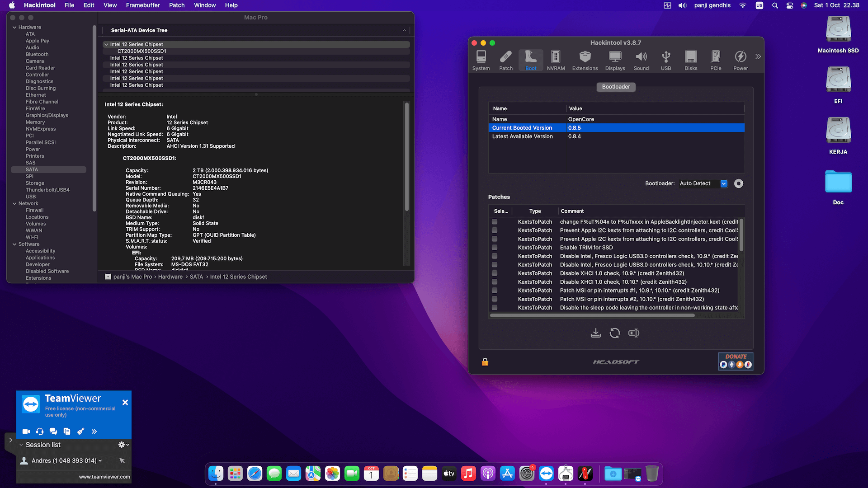Click the round button beside Bootloader dropdown

click(x=739, y=183)
